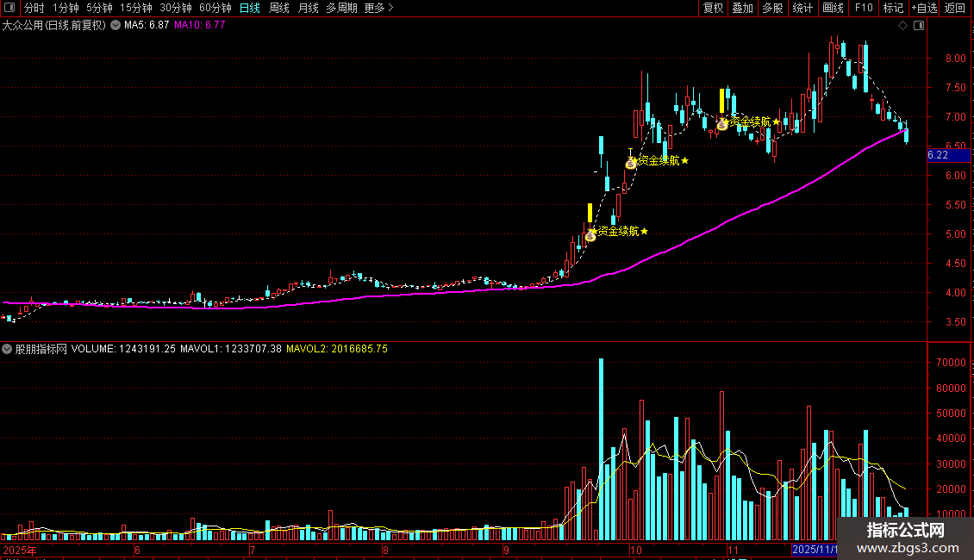
Task: Click the 叠加 overlay button
Action: point(743,8)
